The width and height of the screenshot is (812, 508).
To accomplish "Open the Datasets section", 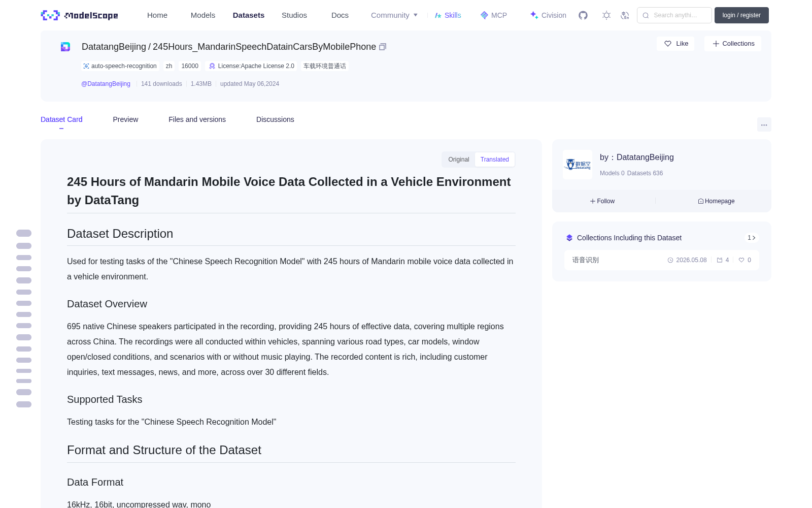I will click(x=249, y=15).
